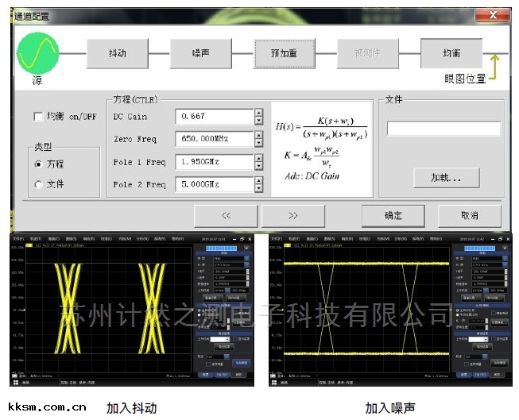This screenshot has width=519, height=420.
Task: Select the 预加重 pre-emphasis block
Action: (x=284, y=53)
